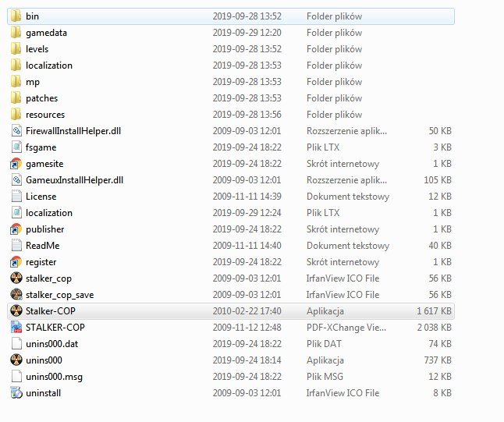Viewport: 504px width, 422px height.
Task: Click the size "737 KB"
Action: point(438,360)
